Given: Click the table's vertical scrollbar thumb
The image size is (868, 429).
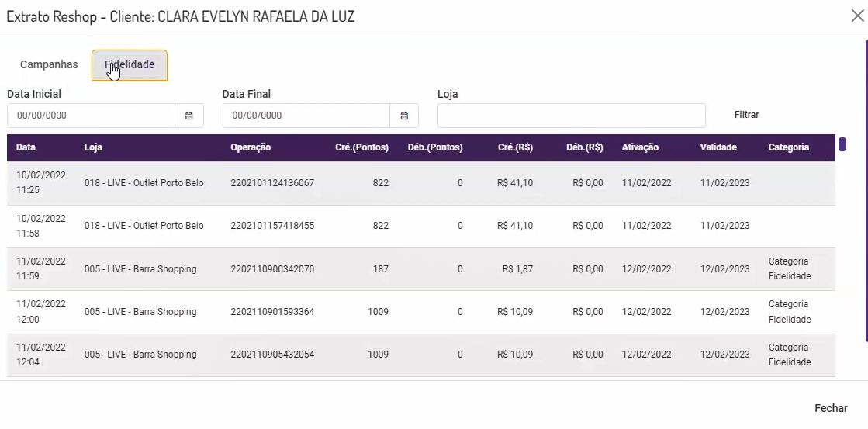Looking at the screenshot, I should [842, 144].
